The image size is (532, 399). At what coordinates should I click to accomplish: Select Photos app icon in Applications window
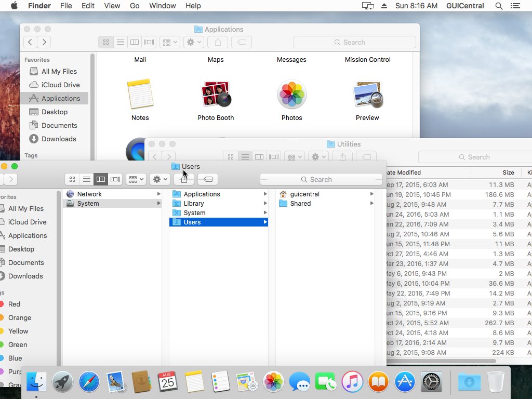point(292,95)
